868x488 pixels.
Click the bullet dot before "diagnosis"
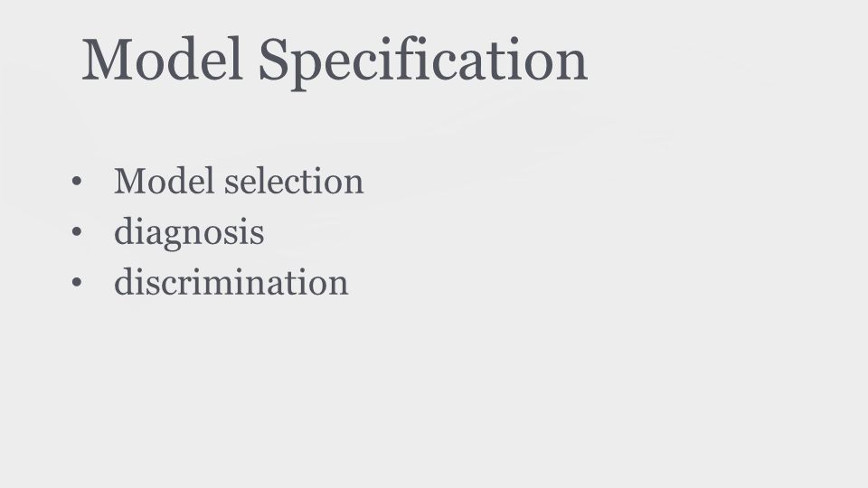point(77,232)
